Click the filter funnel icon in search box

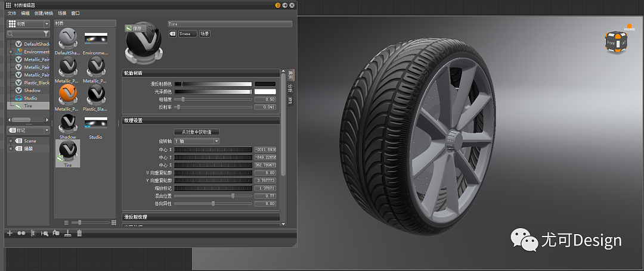(46, 34)
